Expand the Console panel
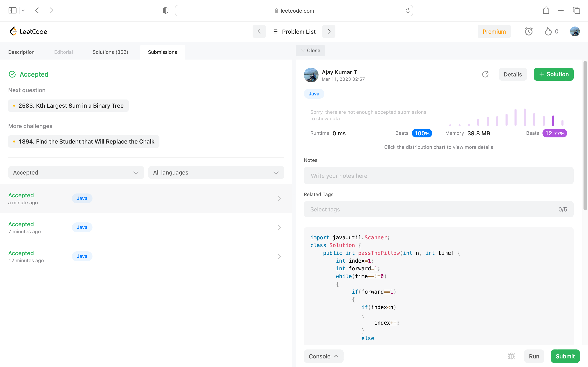The image size is (588, 367). click(x=323, y=356)
